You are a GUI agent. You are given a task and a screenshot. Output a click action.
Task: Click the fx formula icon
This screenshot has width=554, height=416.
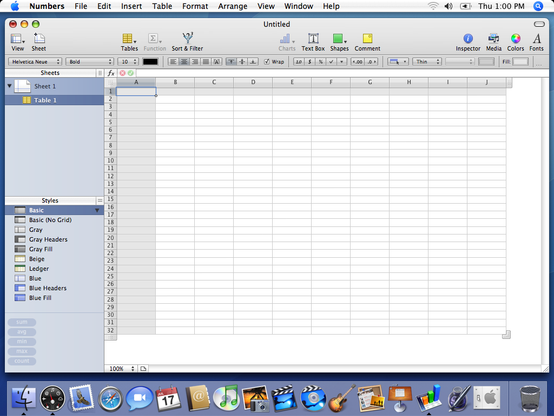(x=111, y=73)
